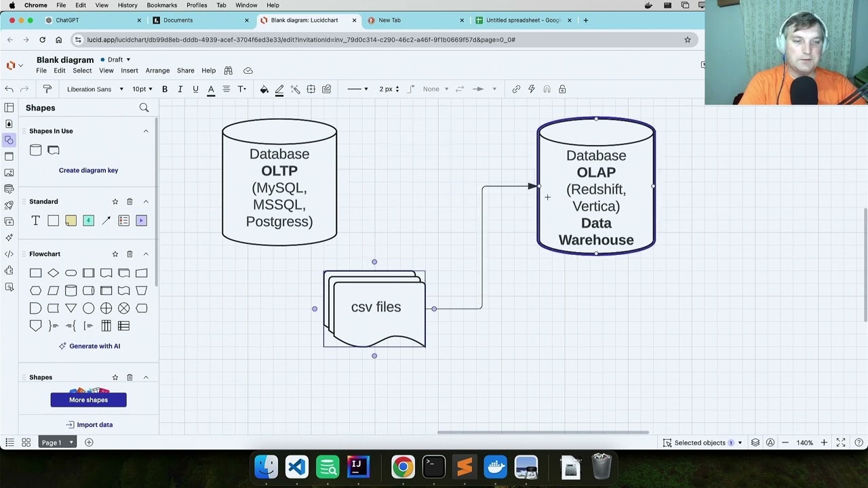Viewport: 868px width, 488px height.
Task: Pick the circle connector flowchart shape
Action: pos(89,308)
